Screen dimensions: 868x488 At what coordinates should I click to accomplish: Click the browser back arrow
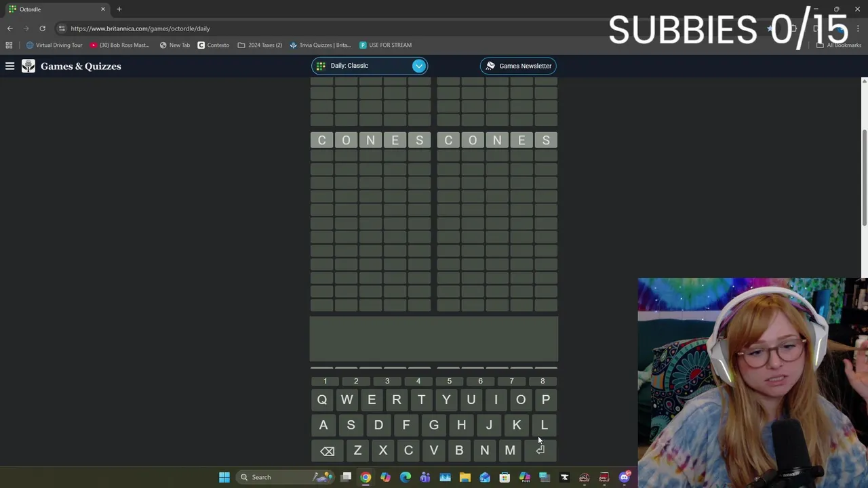[x=9, y=28]
